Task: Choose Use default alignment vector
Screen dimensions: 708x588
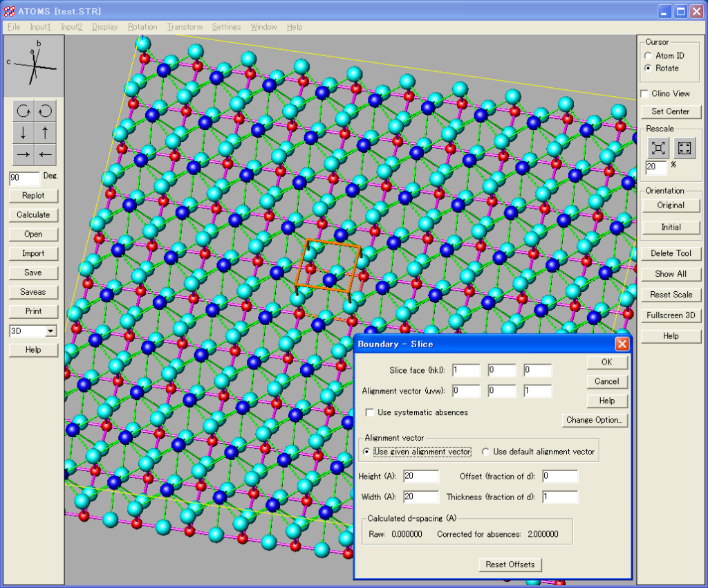Action: pyautogui.click(x=485, y=452)
